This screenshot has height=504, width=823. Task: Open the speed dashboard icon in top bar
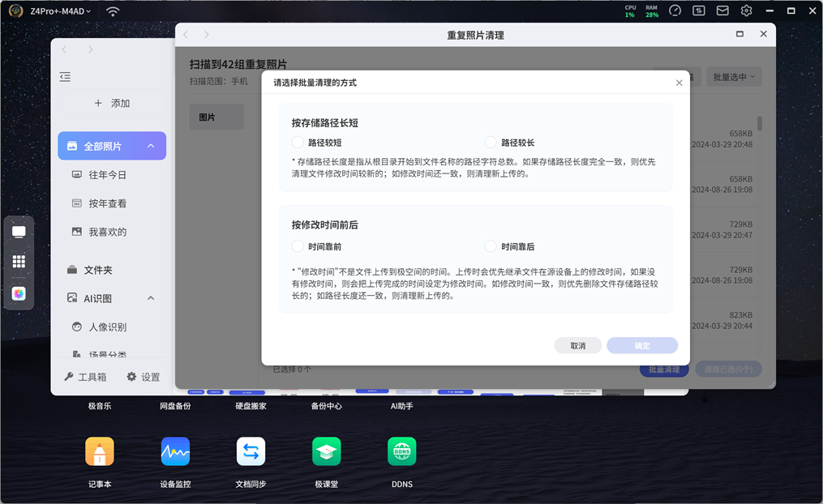point(675,11)
